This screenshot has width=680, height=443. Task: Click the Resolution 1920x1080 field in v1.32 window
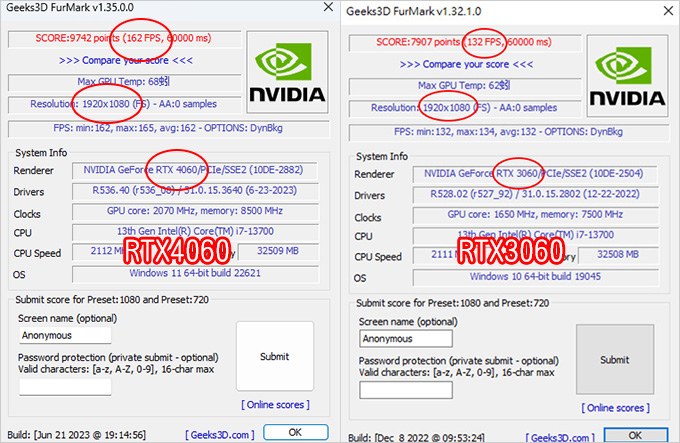[465, 108]
